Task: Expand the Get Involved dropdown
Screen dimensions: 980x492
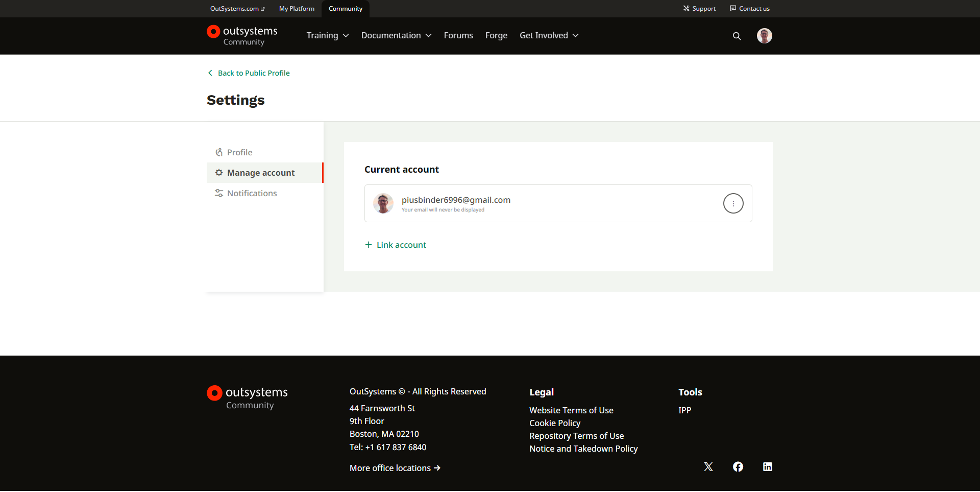Action: [549, 35]
